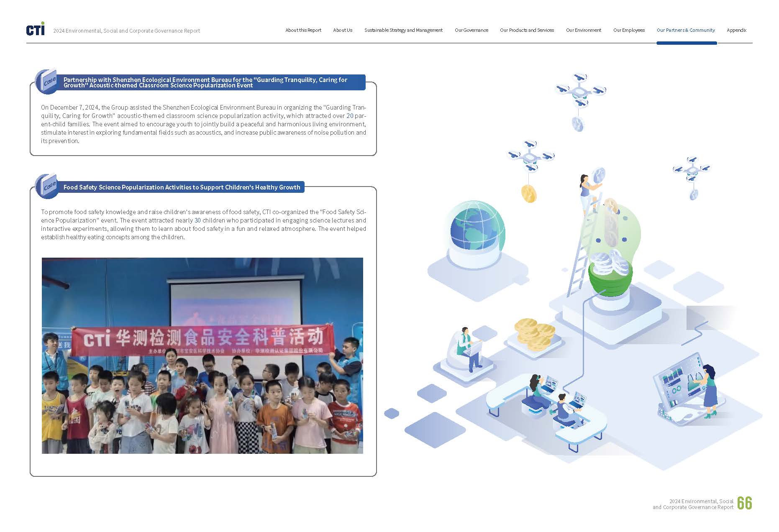
Task: Select the Food Safety Science Popularization heading
Action: 182,187
